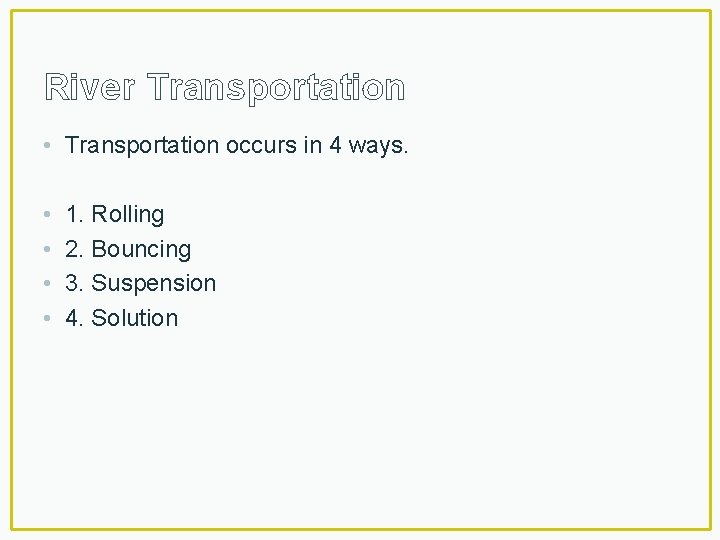Click the numeral 2. before Bouncing
This screenshot has height=540, width=720.
(74, 249)
